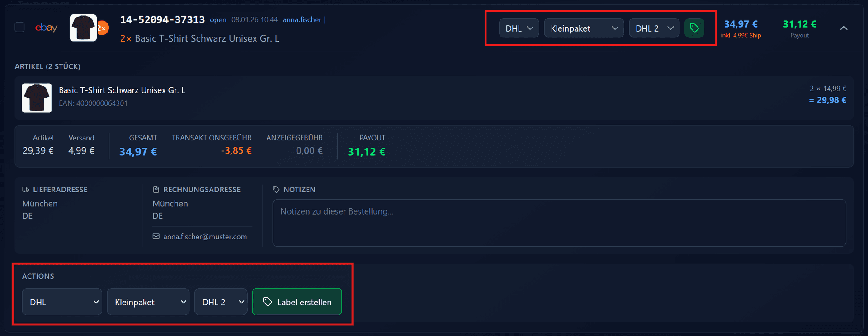Click the email anna.fischer@muster.com

[205, 237]
